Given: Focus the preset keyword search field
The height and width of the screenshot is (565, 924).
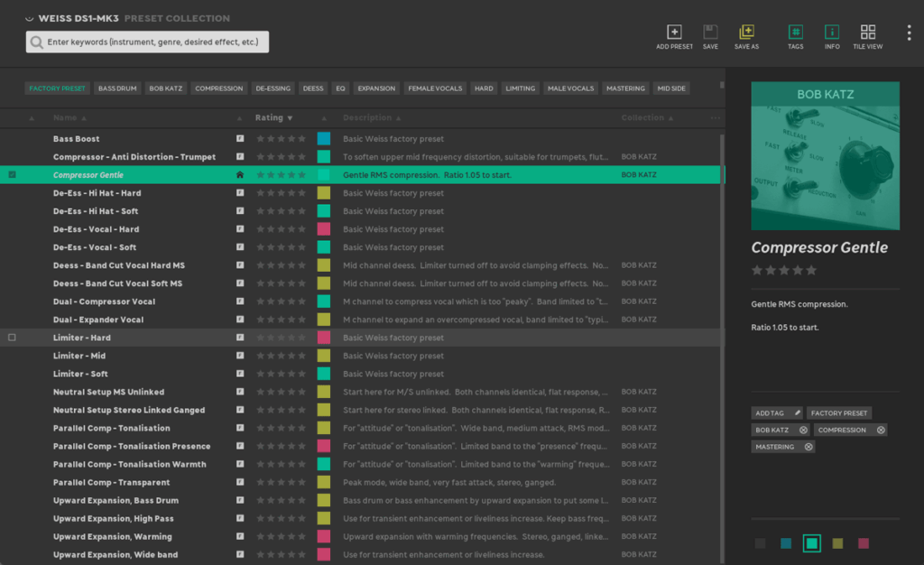Looking at the screenshot, I should (147, 42).
